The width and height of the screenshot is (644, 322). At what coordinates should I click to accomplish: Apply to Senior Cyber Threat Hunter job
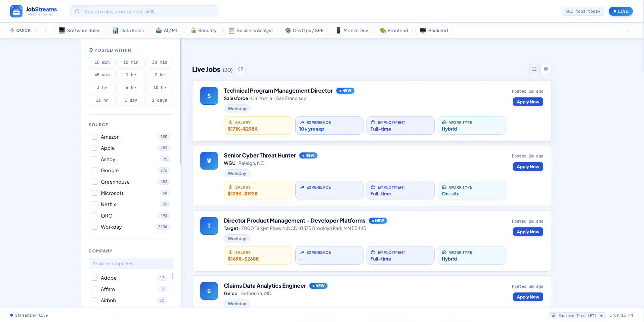(x=528, y=167)
